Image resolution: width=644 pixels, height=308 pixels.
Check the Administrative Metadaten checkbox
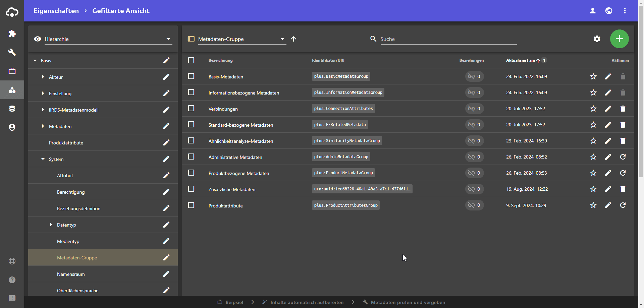[x=191, y=157]
